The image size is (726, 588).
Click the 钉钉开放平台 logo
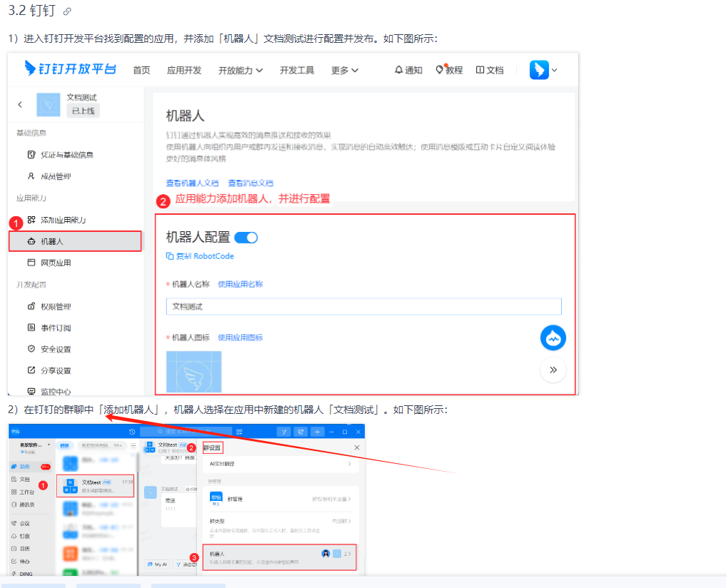click(70, 69)
